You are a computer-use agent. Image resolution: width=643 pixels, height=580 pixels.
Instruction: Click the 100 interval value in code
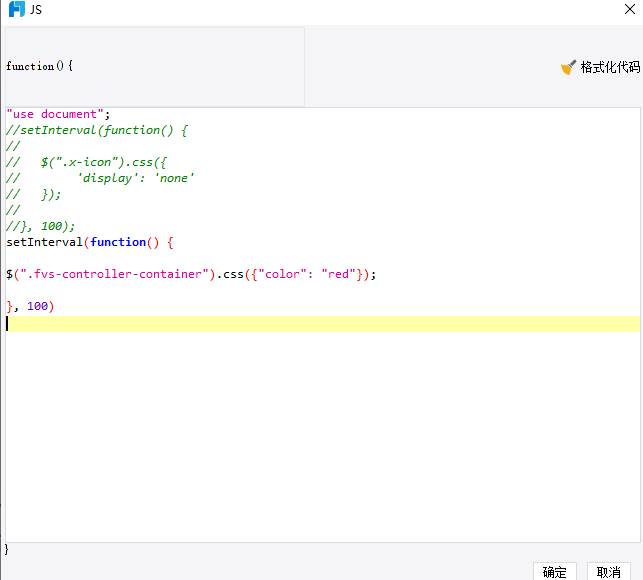(x=38, y=306)
